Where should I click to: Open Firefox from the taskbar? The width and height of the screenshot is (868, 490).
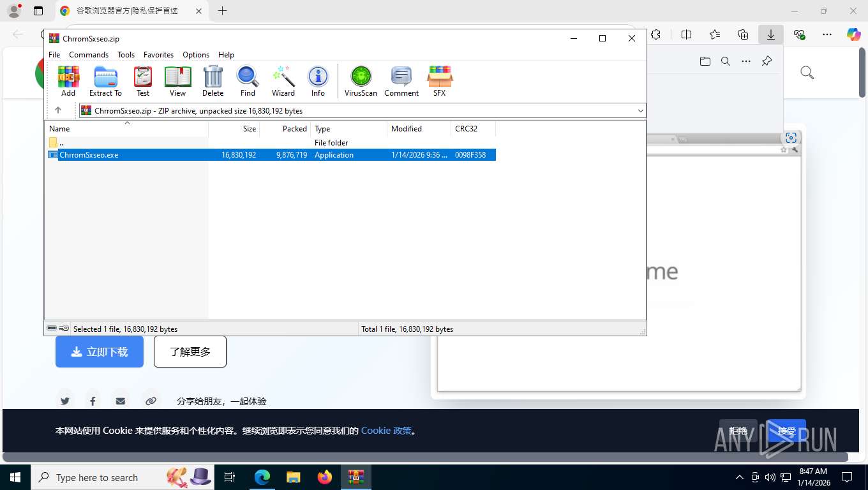(x=325, y=477)
